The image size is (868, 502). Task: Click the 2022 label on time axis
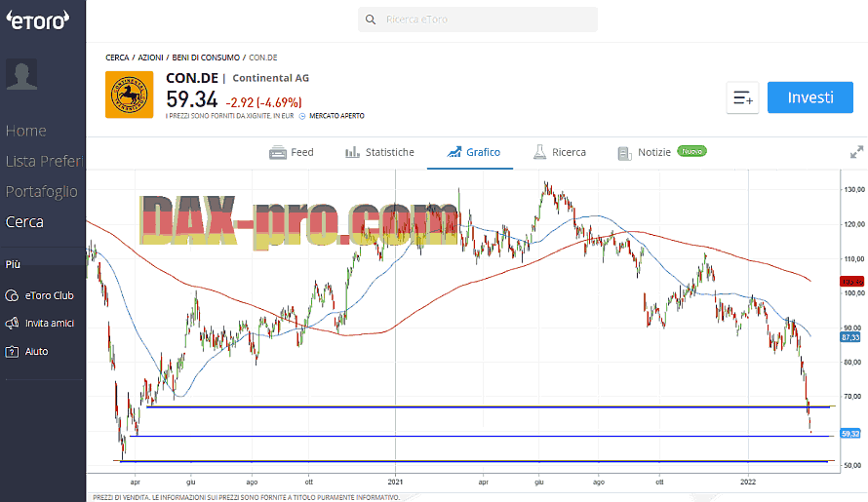[x=748, y=483]
